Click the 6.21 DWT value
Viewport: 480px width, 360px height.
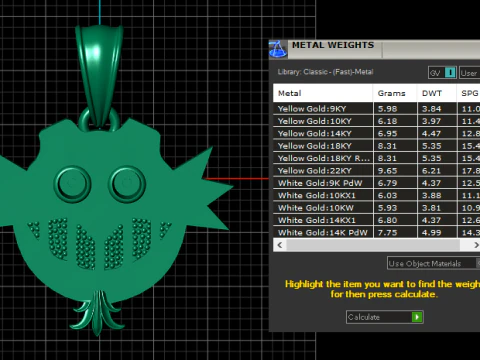point(432,171)
